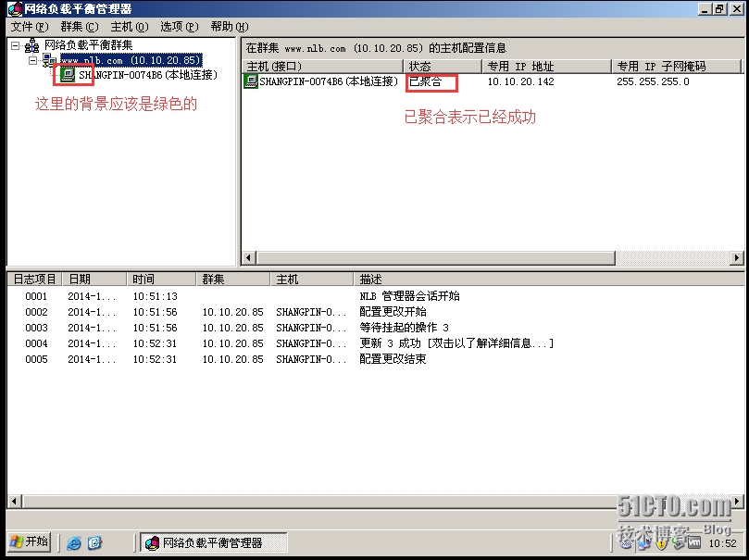Image resolution: width=749 pixels, height=560 pixels.
Task: Click the www.nlb.com cluster icon in tree
Action: (x=49, y=60)
